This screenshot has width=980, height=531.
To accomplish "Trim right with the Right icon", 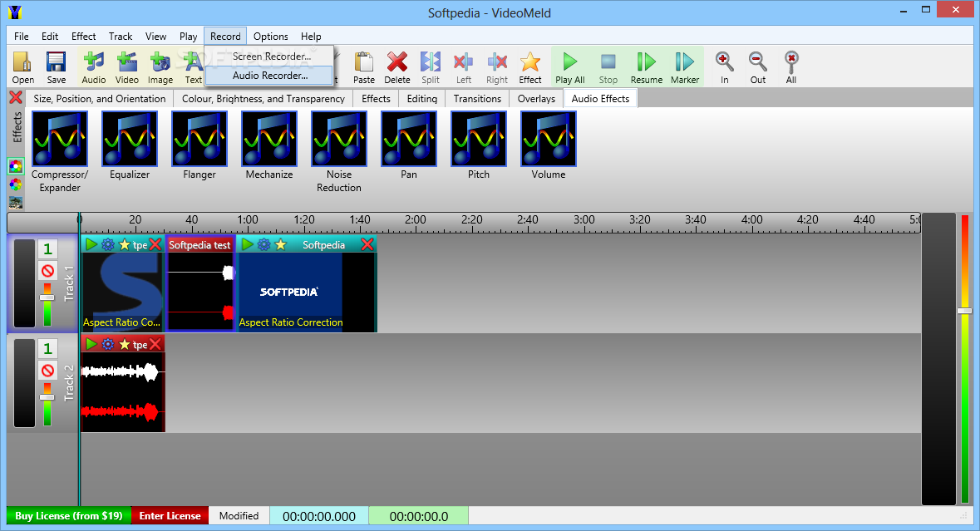I will click(497, 67).
